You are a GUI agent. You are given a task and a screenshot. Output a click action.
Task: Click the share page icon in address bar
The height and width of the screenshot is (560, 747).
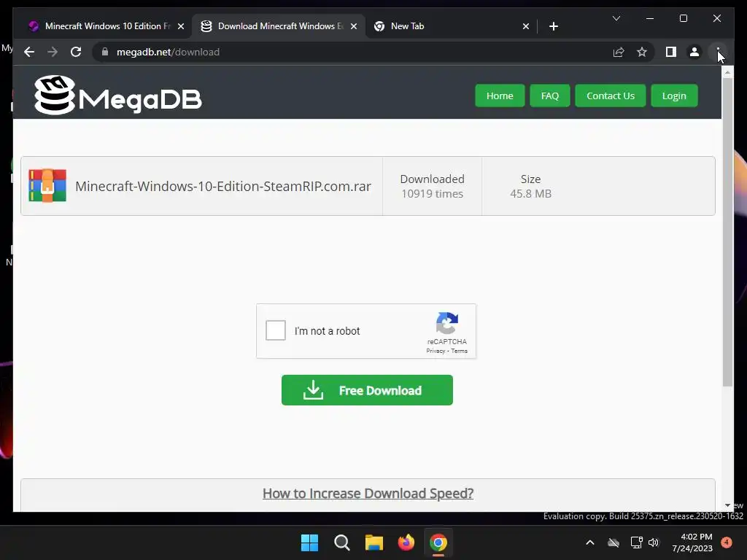pos(619,52)
